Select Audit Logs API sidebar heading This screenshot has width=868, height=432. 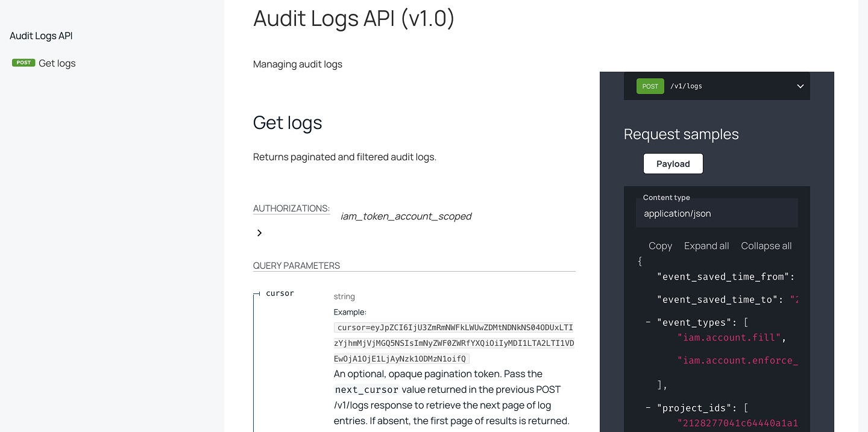click(x=41, y=36)
